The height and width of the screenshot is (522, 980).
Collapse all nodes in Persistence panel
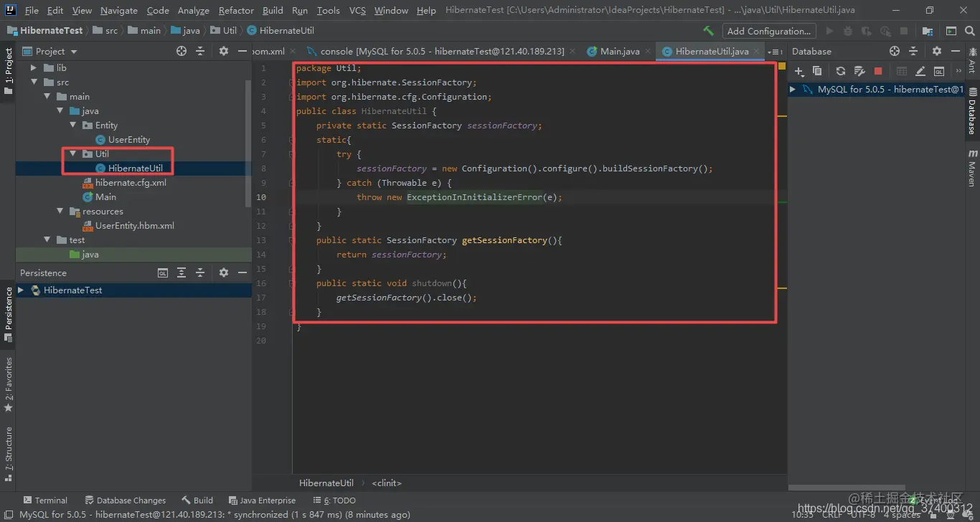[x=200, y=272]
